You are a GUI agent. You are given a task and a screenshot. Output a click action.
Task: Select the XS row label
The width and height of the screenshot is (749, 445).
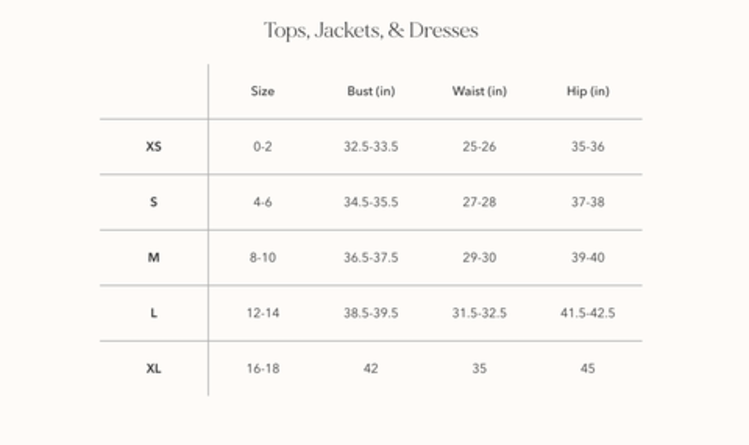pyautogui.click(x=153, y=147)
